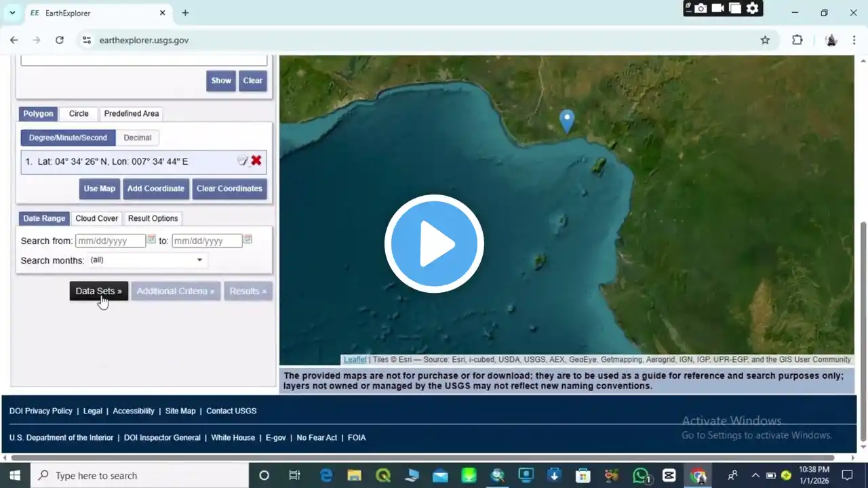Select the Circle area tab

click(79, 113)
